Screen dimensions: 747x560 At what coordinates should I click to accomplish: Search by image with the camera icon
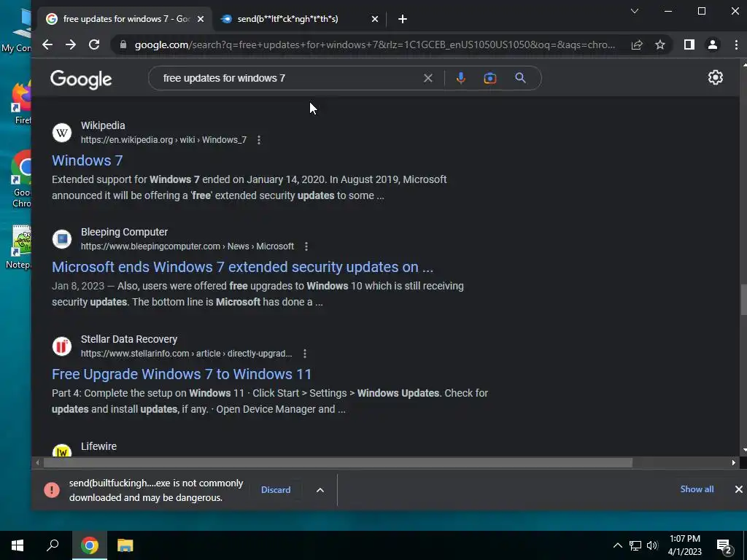click(489, 78)
